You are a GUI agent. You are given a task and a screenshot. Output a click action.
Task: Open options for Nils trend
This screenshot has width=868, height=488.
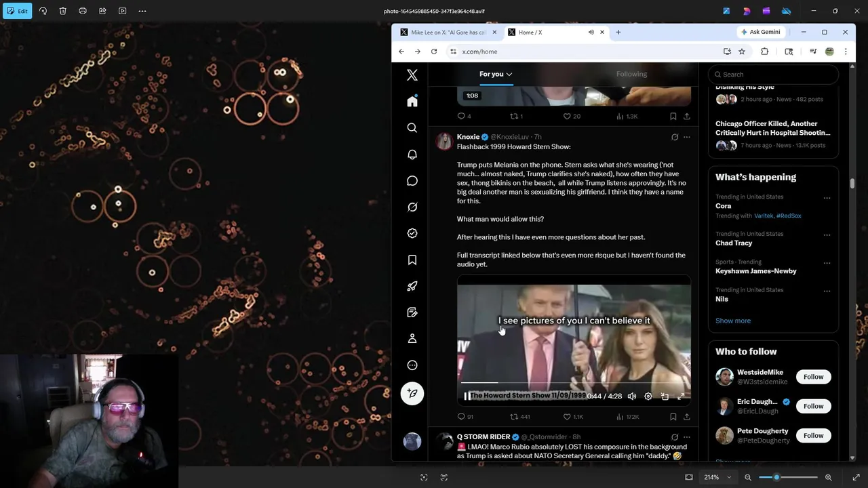(x=827, y=291)
